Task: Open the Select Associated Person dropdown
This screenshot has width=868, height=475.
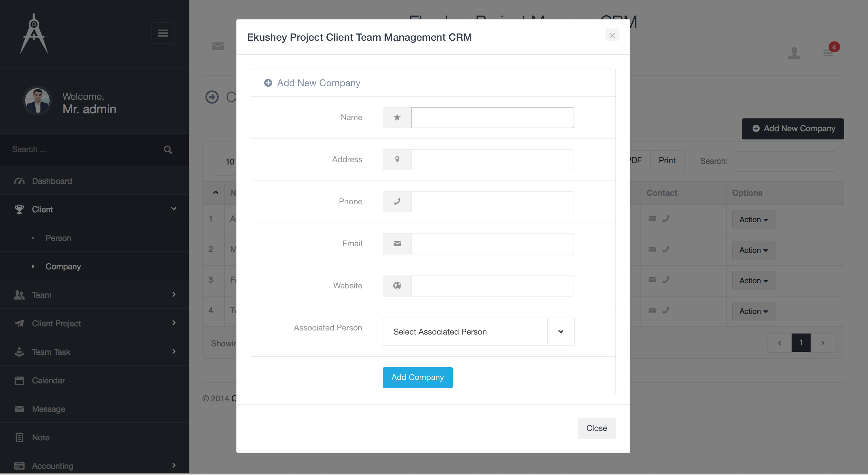Action: (478, 332)
